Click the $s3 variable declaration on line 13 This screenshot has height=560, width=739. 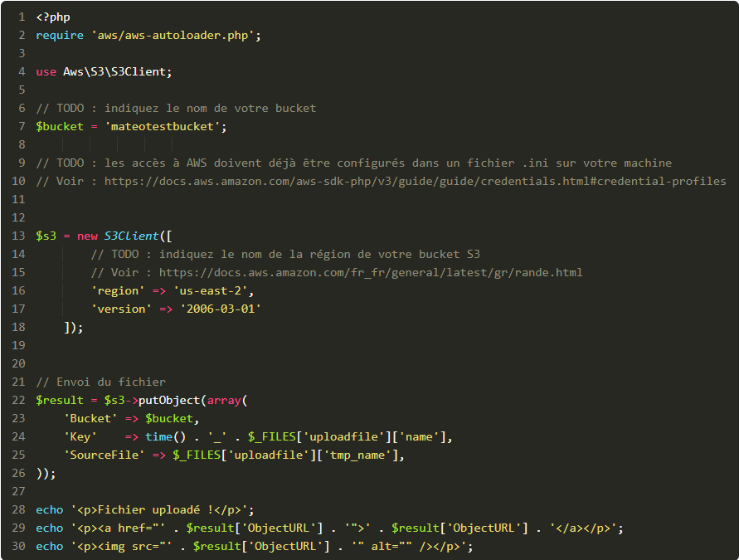point(46,236)
